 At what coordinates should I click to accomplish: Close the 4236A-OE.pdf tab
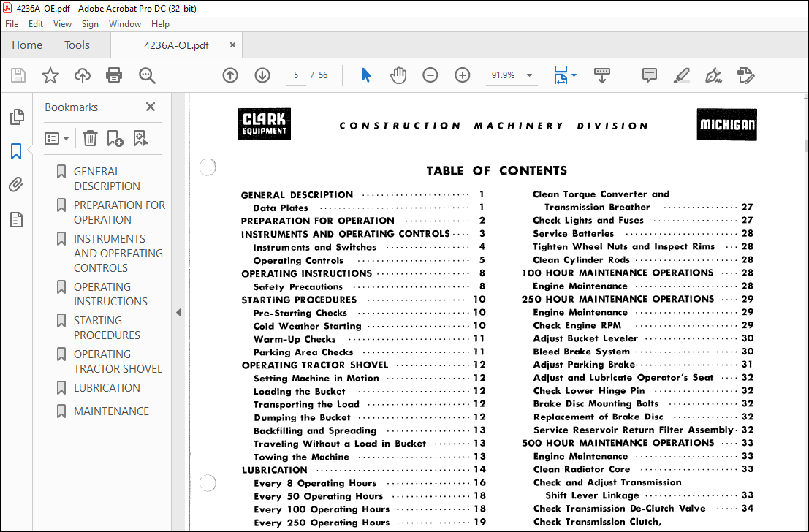coord(232,45)
